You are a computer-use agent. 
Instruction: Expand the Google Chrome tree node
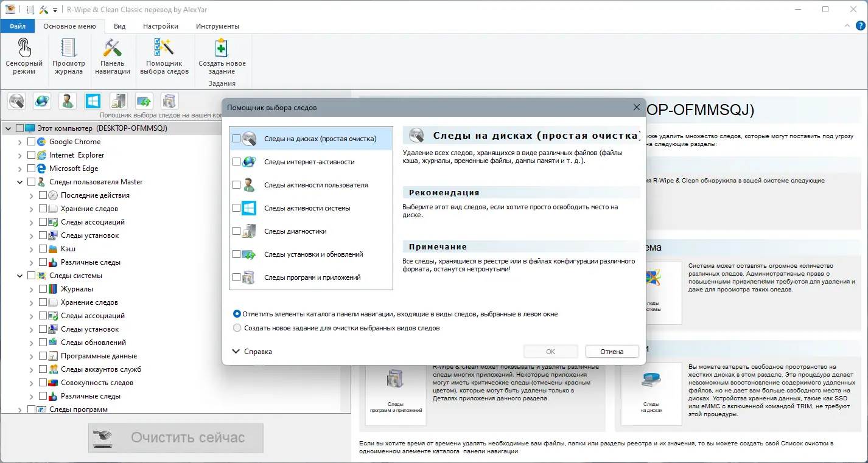[x=20, y=142]
